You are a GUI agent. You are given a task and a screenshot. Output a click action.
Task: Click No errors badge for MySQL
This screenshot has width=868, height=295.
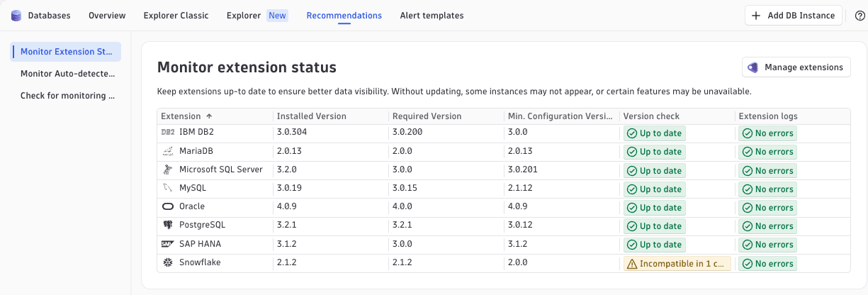click(767, 189)
